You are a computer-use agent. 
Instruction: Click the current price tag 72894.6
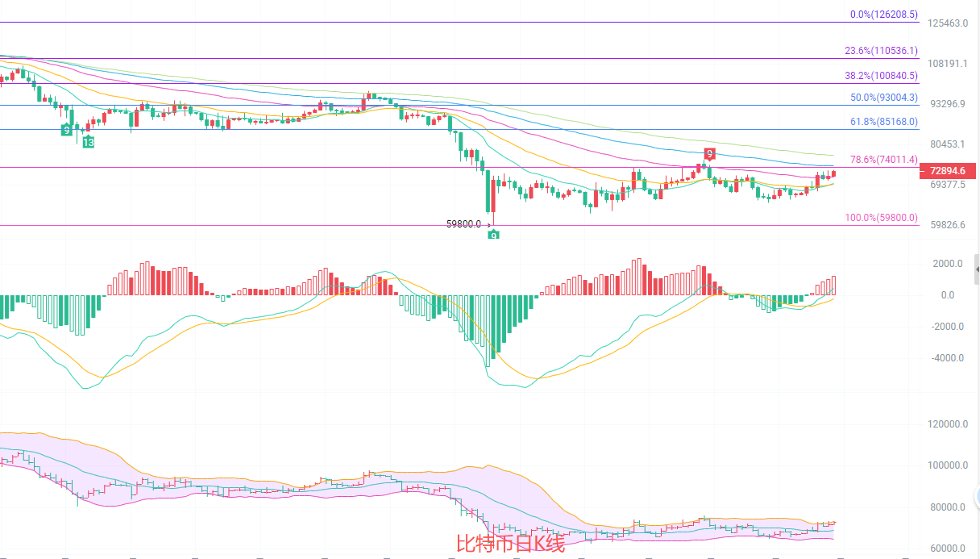point(946,171)
